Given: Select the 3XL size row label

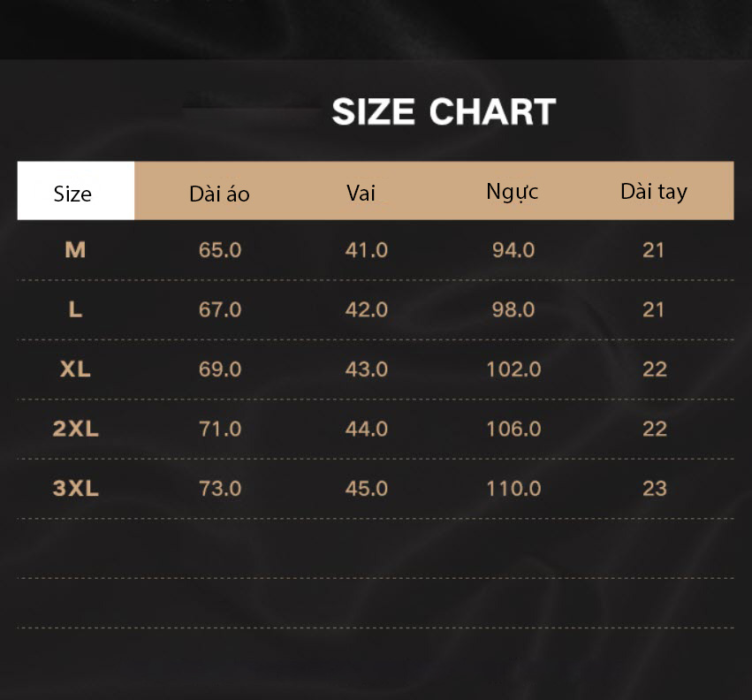Looking at the screenshot, I should tap(75, 489).
